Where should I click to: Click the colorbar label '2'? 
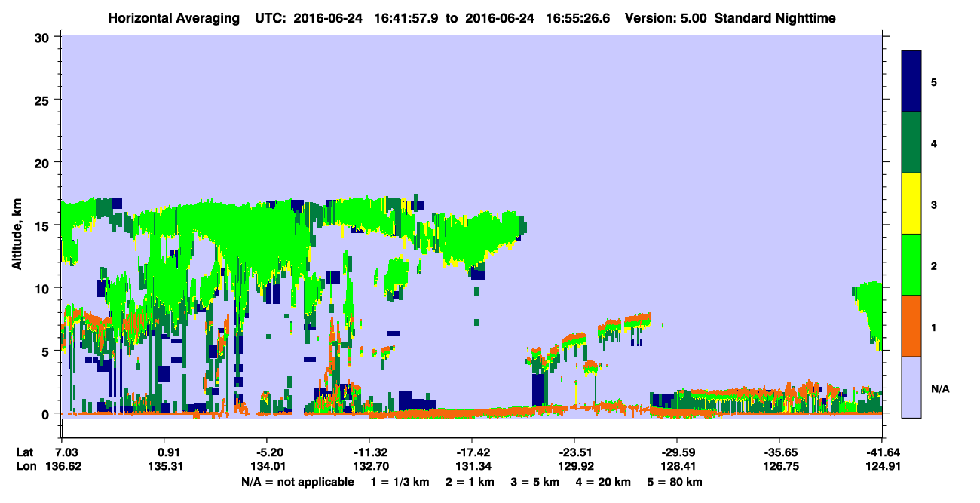[x=934, y=265]
